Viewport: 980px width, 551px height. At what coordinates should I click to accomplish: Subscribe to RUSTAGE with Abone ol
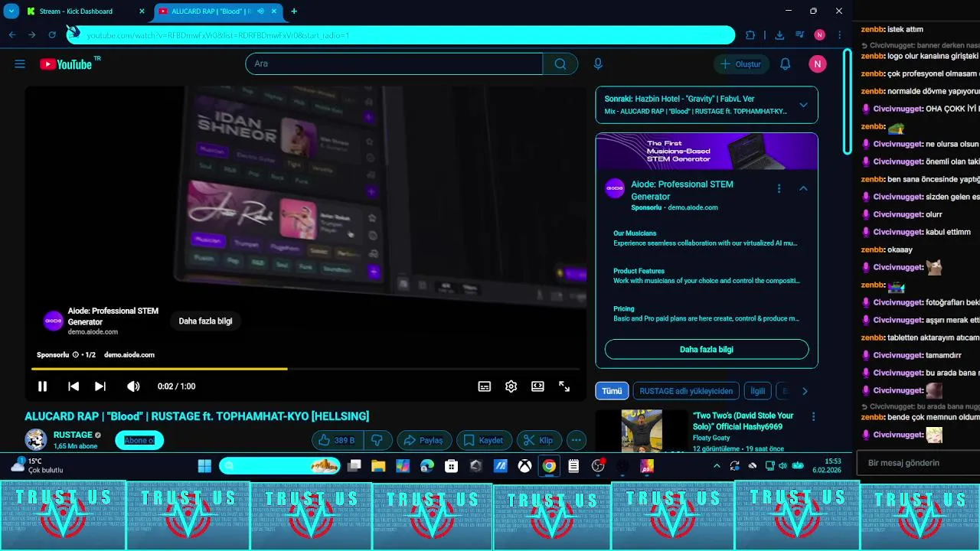[x=139, y=440]
